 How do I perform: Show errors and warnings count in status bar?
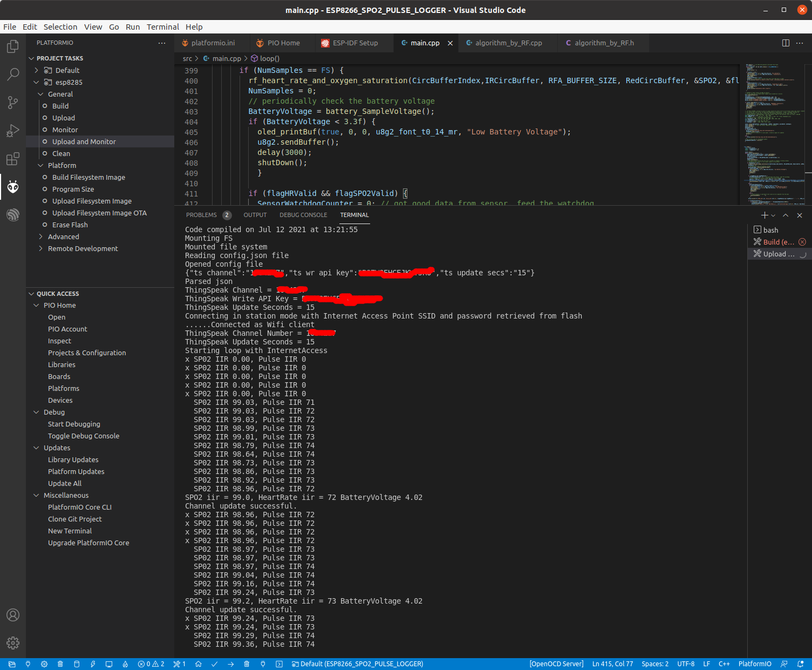tap(151, 664)
